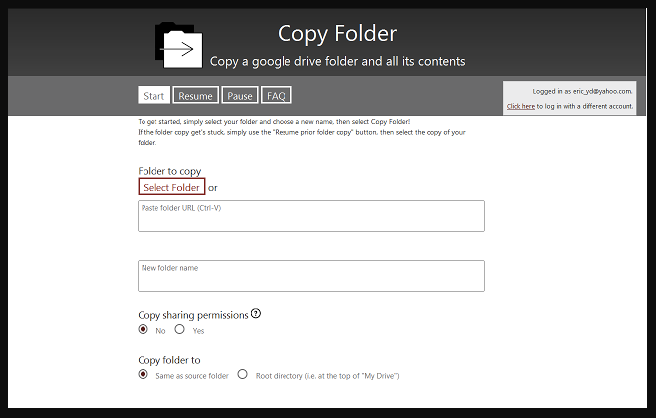Click the 'Logged in as' account text
The image size is (656, 418).
(582, 91)
